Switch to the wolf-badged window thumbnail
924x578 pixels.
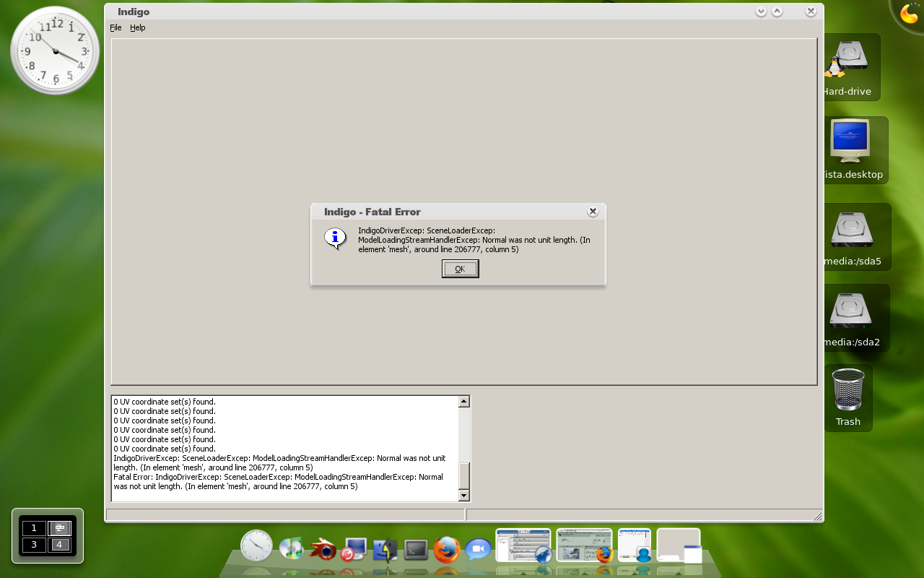[523, 545]
